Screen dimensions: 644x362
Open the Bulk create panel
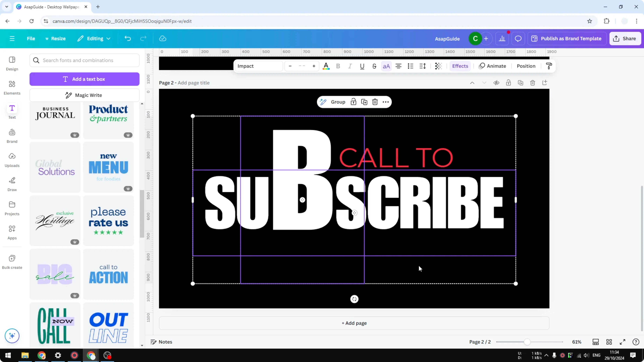pos(12,262)
